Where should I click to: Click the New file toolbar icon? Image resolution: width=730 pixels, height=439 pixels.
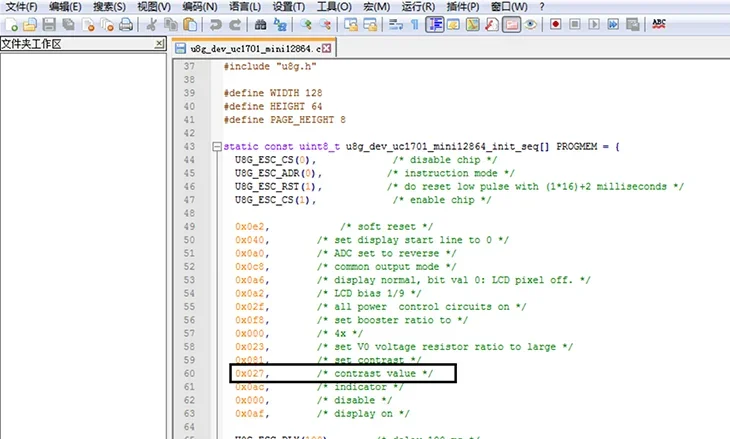pyautogui.click(x=11, y=24)
